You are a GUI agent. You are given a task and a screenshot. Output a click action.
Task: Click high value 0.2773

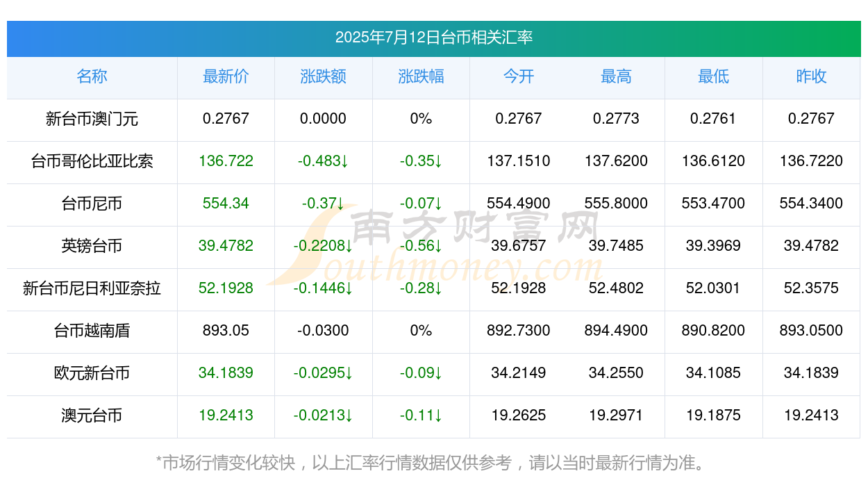tap(616, 119)
